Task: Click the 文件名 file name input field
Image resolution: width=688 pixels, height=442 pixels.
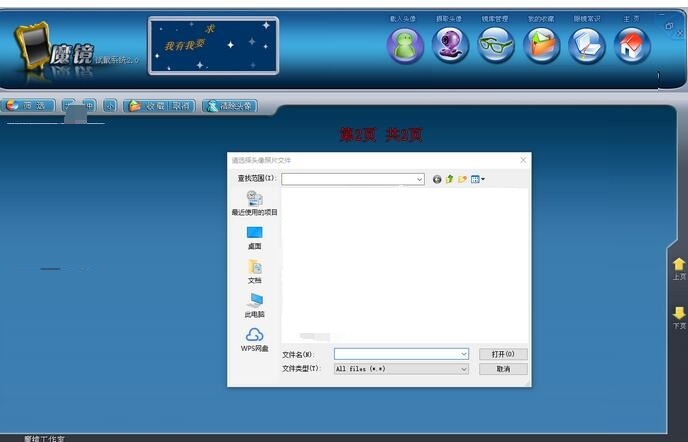Action: 401,354
